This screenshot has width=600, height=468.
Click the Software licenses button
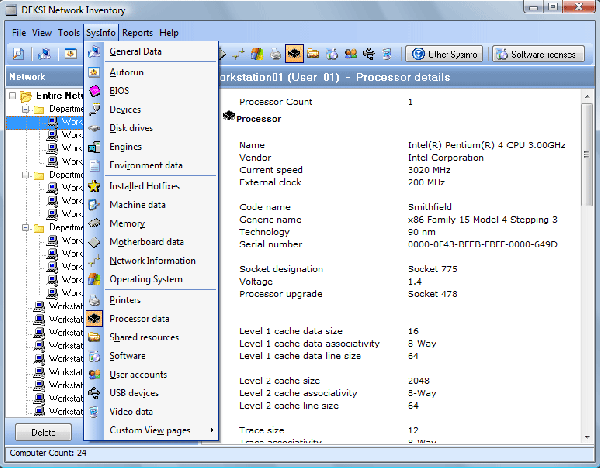tap(539, 53)
